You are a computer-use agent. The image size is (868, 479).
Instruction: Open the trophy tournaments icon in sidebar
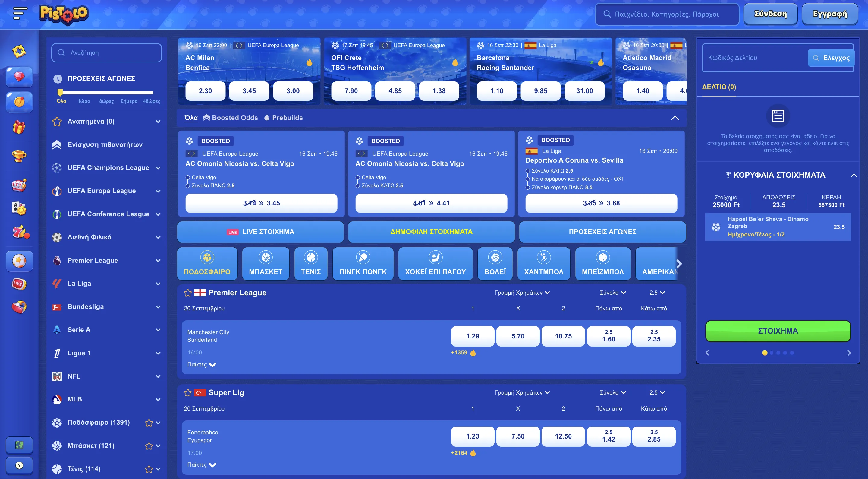coord(19,156)
